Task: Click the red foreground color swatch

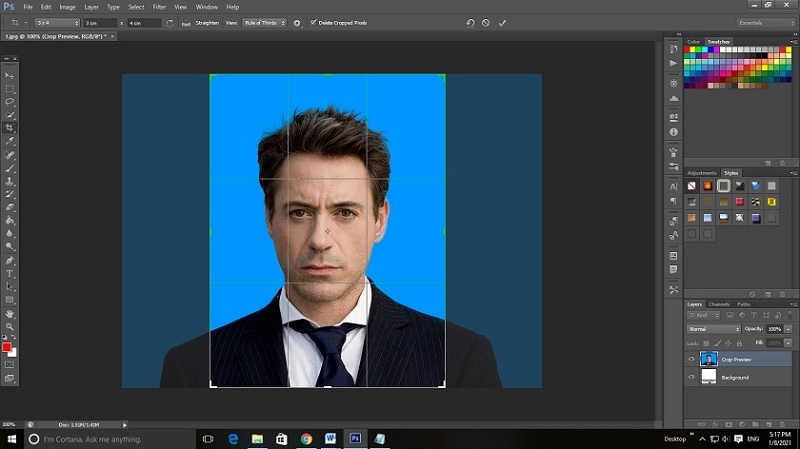Action: coord(7,347)
